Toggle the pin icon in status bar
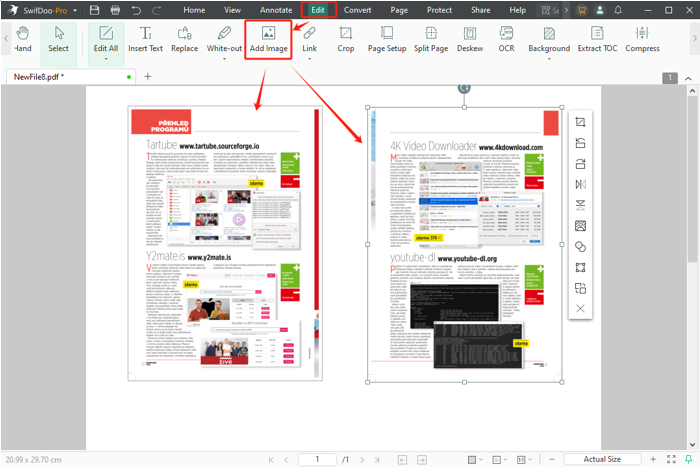The height and width of the screenshot is (467, 700). pyautogui.click(x=688, y=459)
